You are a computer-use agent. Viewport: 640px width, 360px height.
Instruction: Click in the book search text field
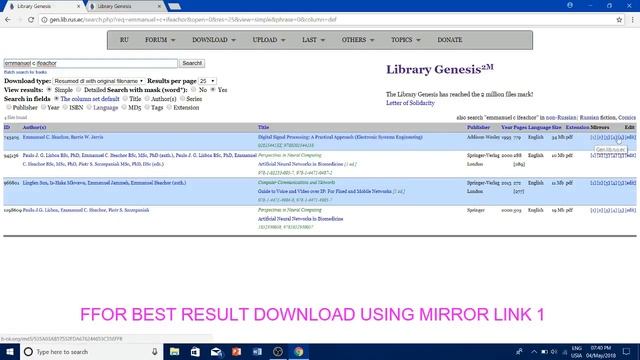click(x=91, y=63)
